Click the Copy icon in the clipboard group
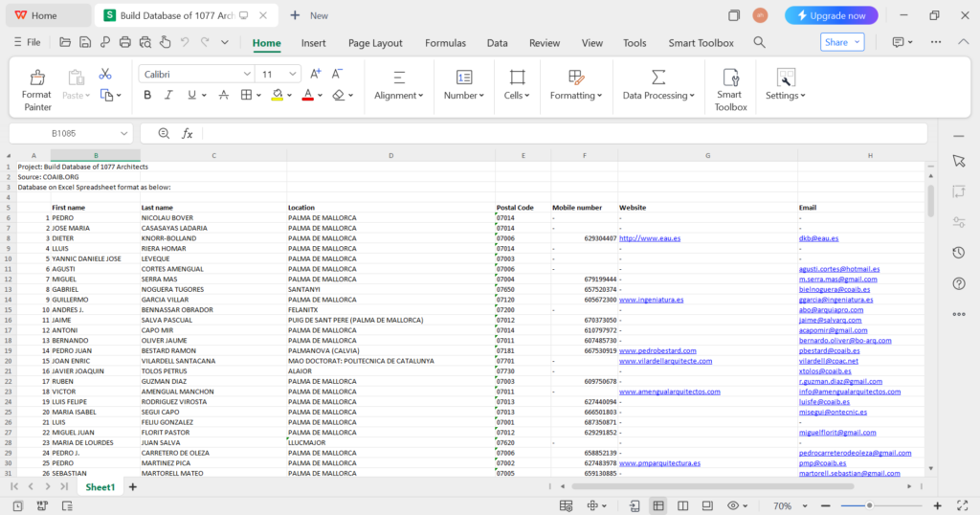Viewport: 980px width, 515px height. (x=107, y=95)
